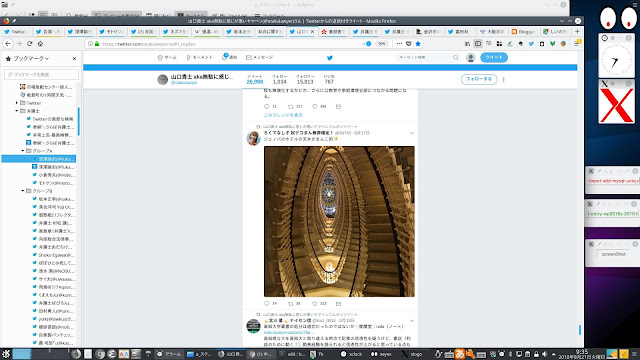Open the メッセージ (Messages) nav item
This screenshot has width=640, height=360.
260,58
